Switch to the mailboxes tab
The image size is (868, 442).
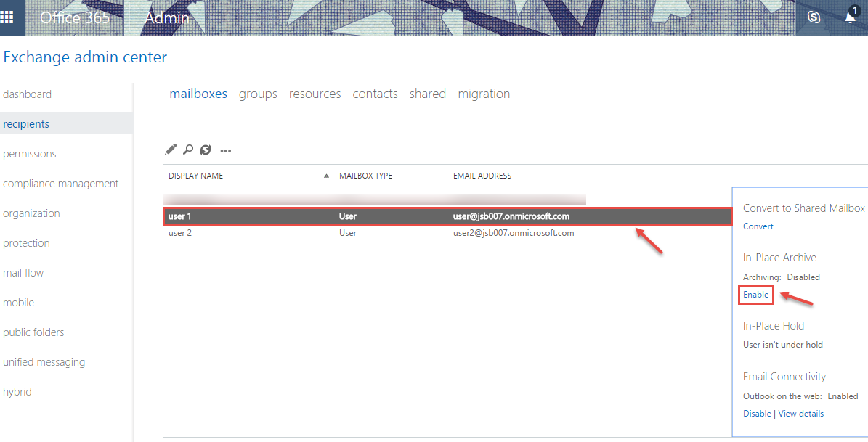pos(198,94)
